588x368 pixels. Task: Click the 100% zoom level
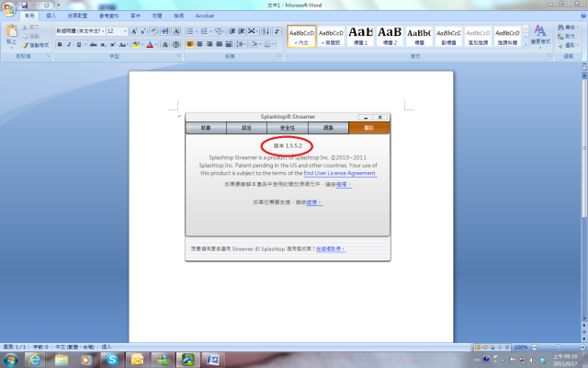(x=521, y=347)
